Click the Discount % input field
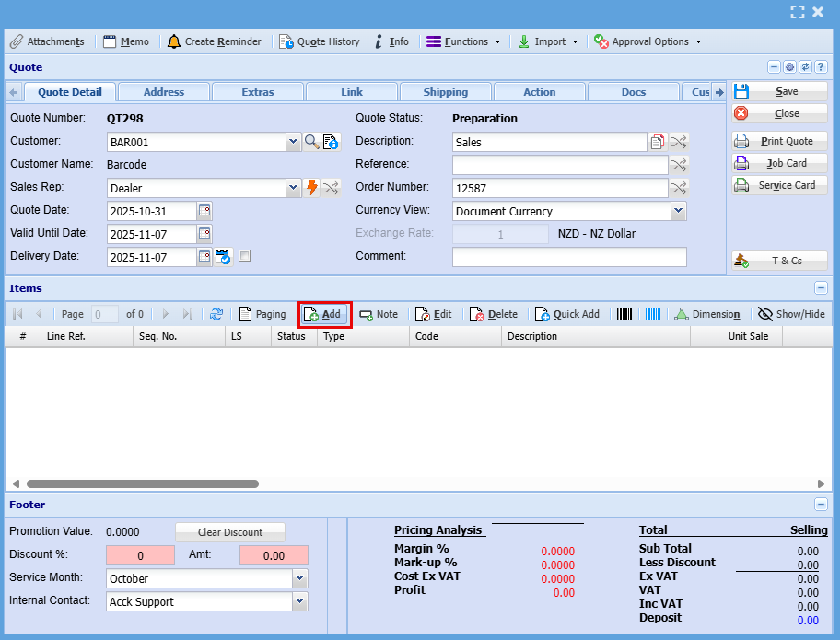The image size is (840, 640). point(140,555)
